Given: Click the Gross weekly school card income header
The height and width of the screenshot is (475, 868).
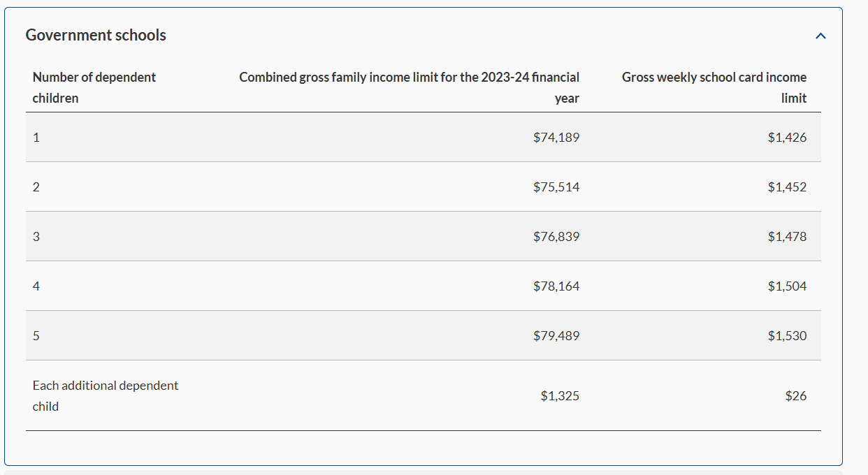Looking at the screenshot, I should (x=714, y=87).
